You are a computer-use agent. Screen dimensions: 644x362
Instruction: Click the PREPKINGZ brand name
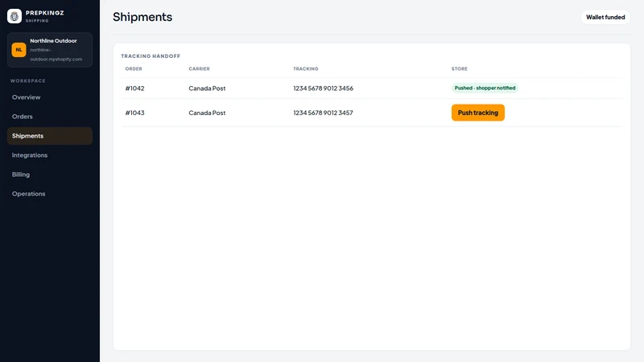click(x=45, y=13)
